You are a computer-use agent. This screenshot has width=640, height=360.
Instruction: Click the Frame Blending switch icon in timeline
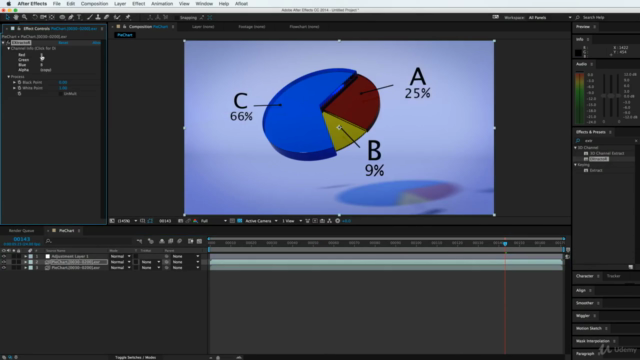(171, 241)
